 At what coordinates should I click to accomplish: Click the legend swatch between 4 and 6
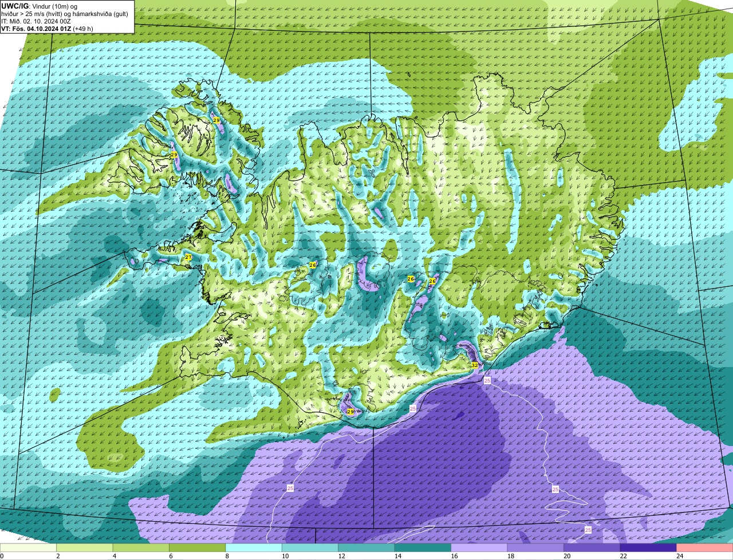(x=141, y=548)
